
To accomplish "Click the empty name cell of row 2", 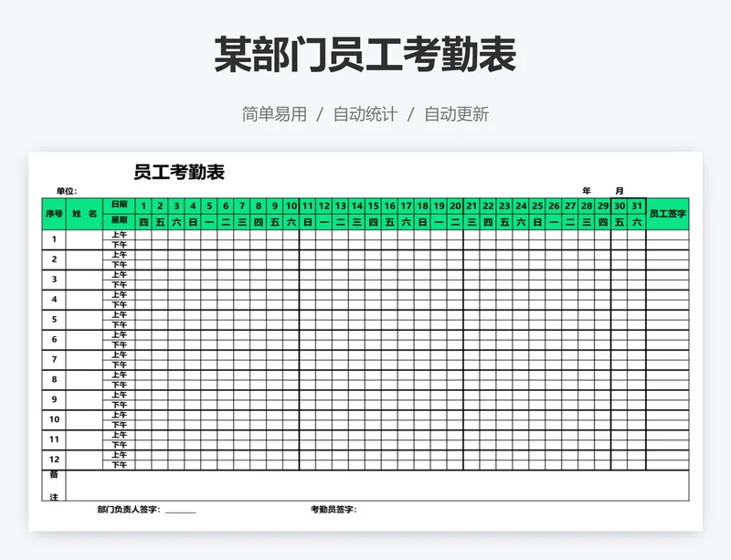I will pos(84,259).
